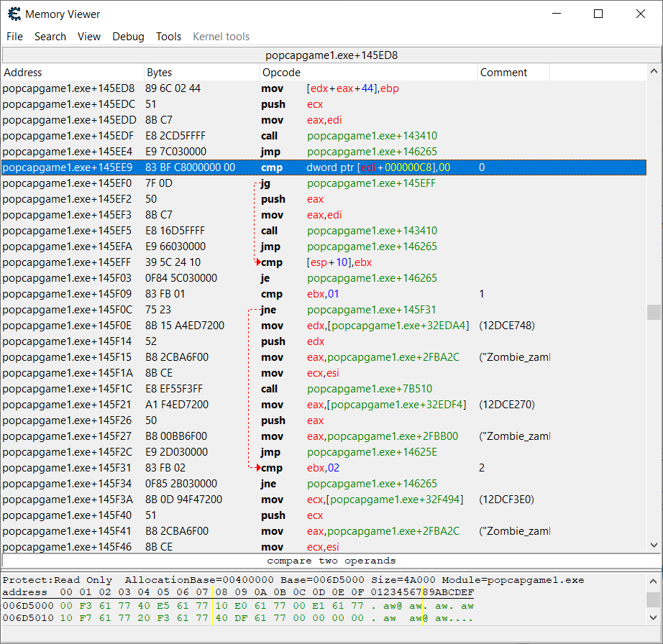The height and width of the screenshot is (644, 663).
Task: Click highlighted cmp dword ptr [edi+000000C8] row
Action: pos(324,167)
